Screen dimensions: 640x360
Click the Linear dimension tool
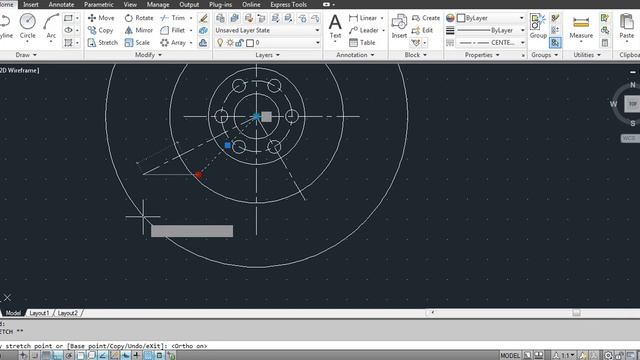[x=363, y=18]
